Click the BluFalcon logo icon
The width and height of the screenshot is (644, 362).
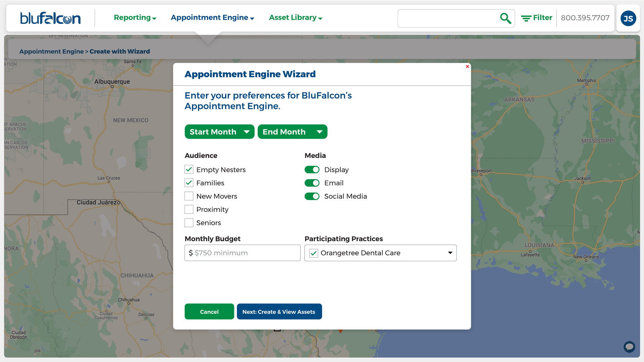(x=50, y=18)
